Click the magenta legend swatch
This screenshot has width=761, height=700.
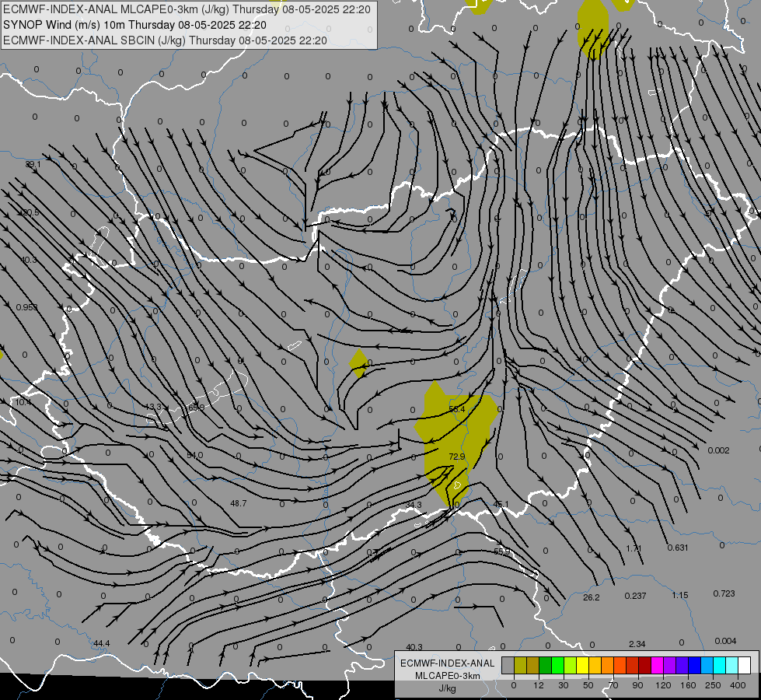point(658,665)
